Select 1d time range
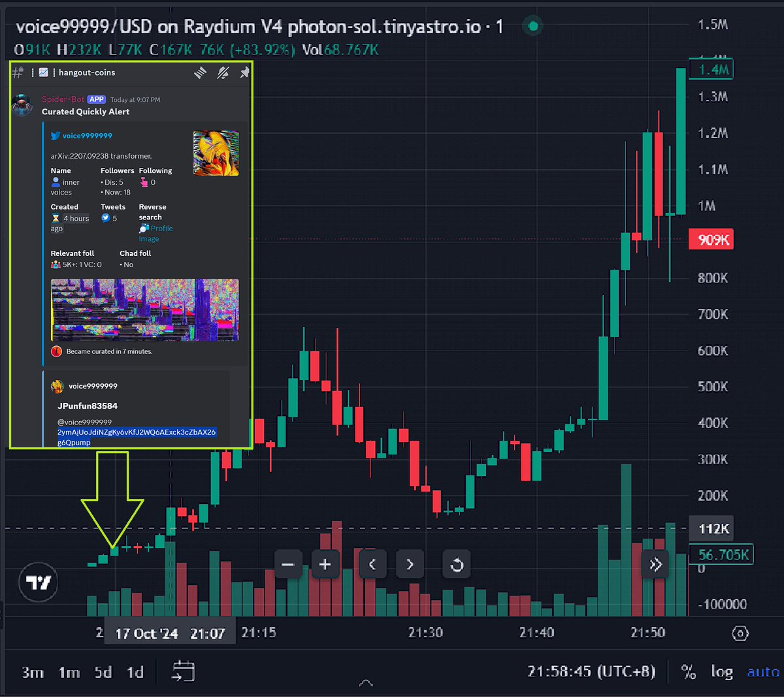 tap(135, 672)
